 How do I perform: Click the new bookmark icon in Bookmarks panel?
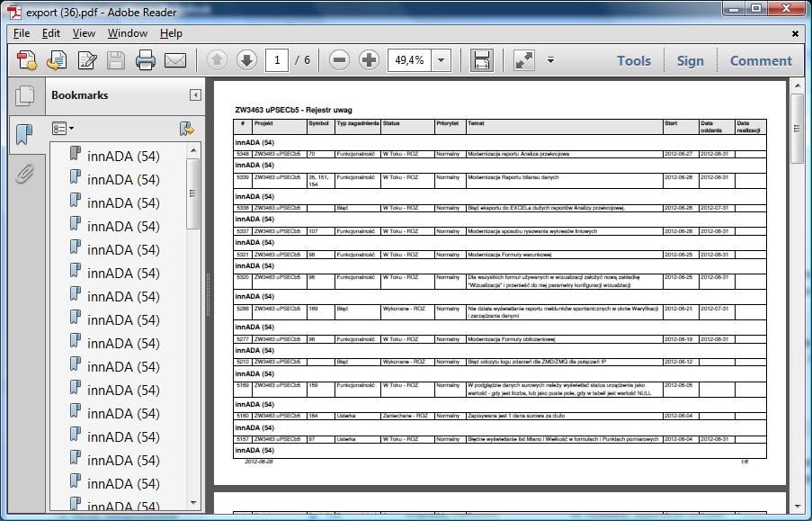(186, 129)
